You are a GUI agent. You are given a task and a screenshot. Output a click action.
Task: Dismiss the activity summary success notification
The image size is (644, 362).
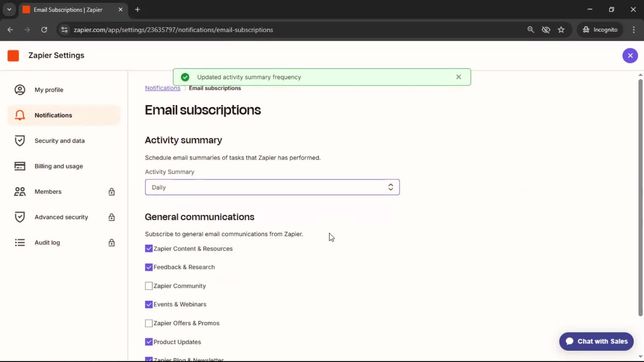tap(459, 77)
